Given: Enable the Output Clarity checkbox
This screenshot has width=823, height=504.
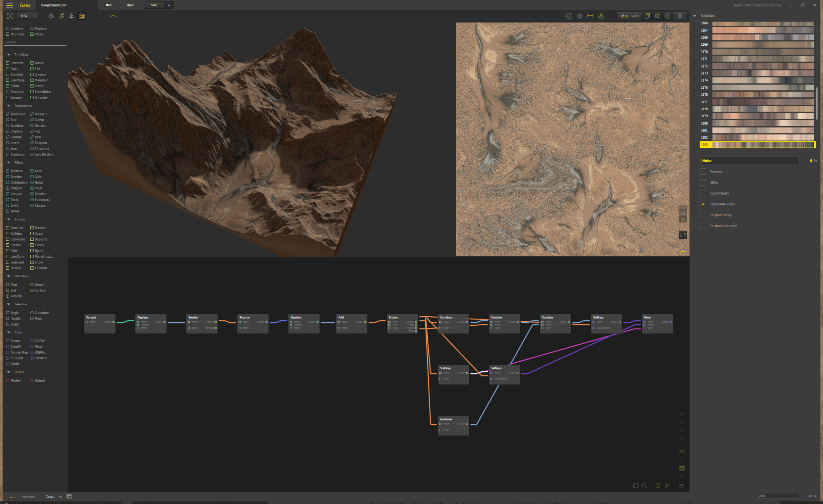Looking at the screenshot, I should point(703,215).
